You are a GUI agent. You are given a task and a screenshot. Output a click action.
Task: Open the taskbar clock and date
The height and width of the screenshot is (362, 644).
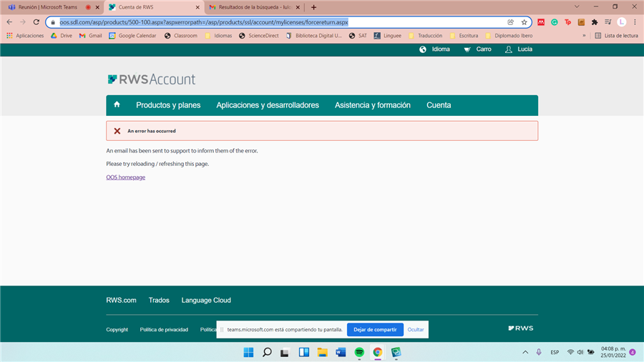click(x=613, y=352)
